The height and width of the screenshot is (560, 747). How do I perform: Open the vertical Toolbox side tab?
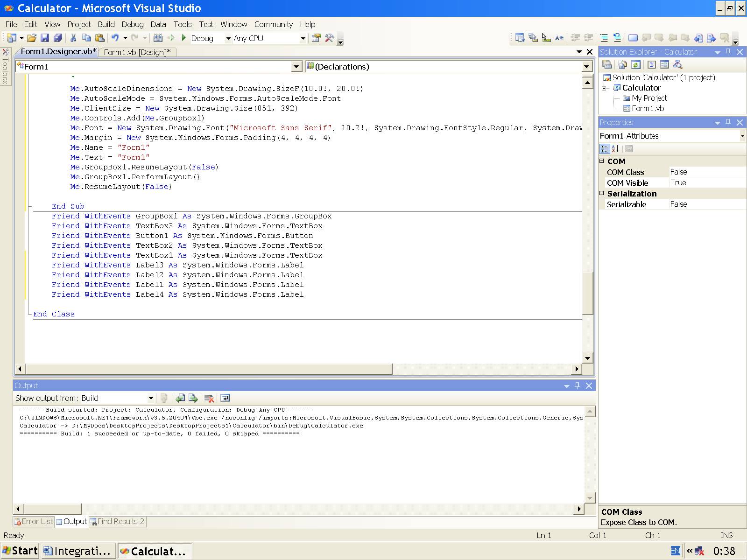click(5, 66)
